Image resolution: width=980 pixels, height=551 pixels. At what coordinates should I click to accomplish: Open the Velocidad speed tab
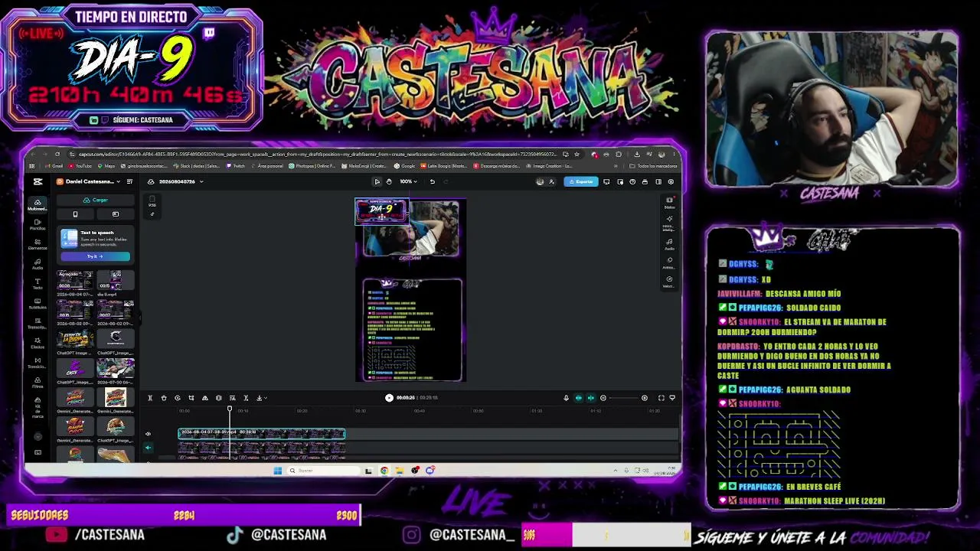(x=669, y=282)
